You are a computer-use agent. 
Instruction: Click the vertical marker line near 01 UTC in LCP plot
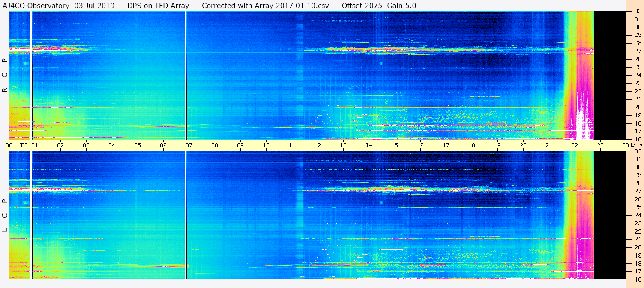(32, 216)
